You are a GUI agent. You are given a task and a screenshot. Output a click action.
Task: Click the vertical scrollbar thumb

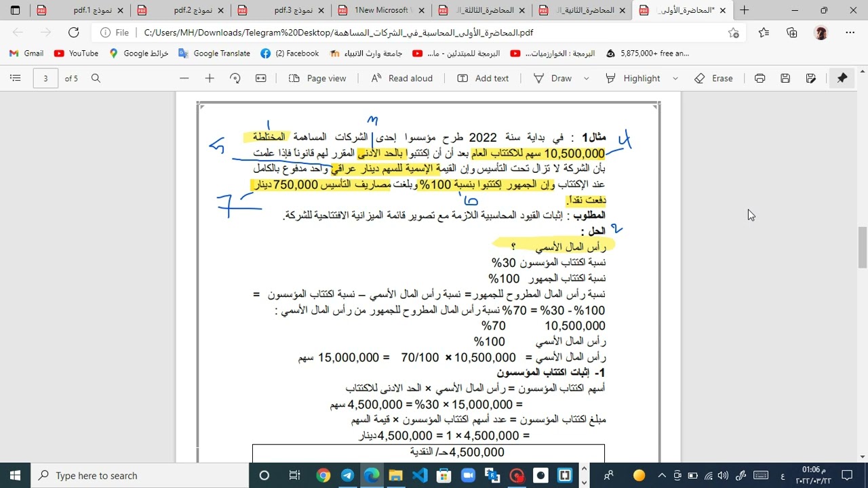[862, 249]
